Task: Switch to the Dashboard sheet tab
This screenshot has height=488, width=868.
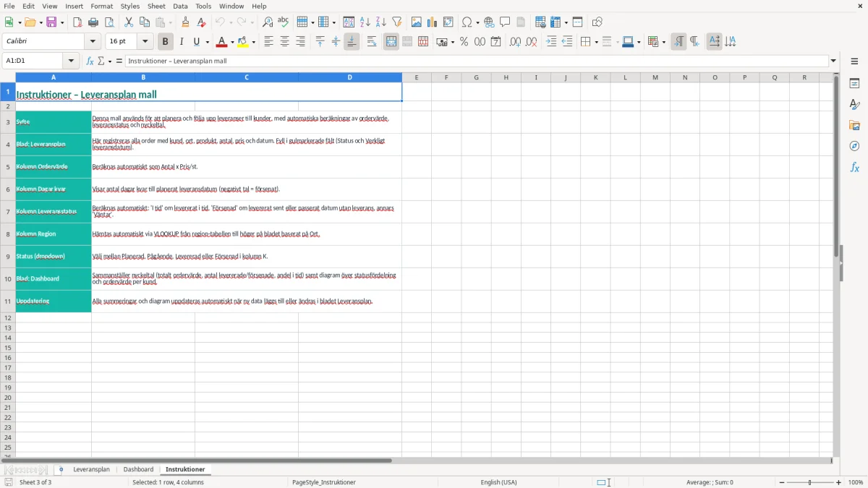Action: pyautogui.click(x=138, y=470)
